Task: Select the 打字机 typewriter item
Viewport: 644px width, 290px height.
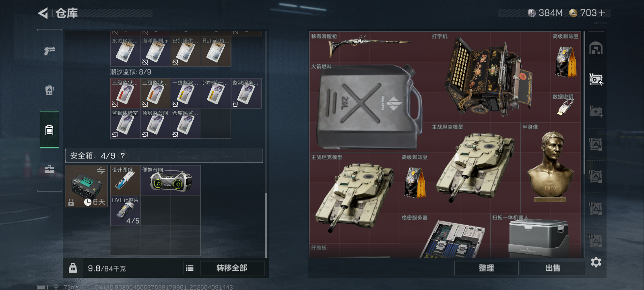Action: click(490, 77)
